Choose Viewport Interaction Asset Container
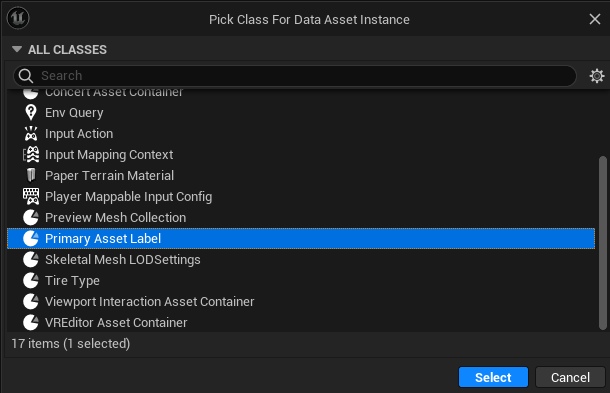 coord(301,302)
